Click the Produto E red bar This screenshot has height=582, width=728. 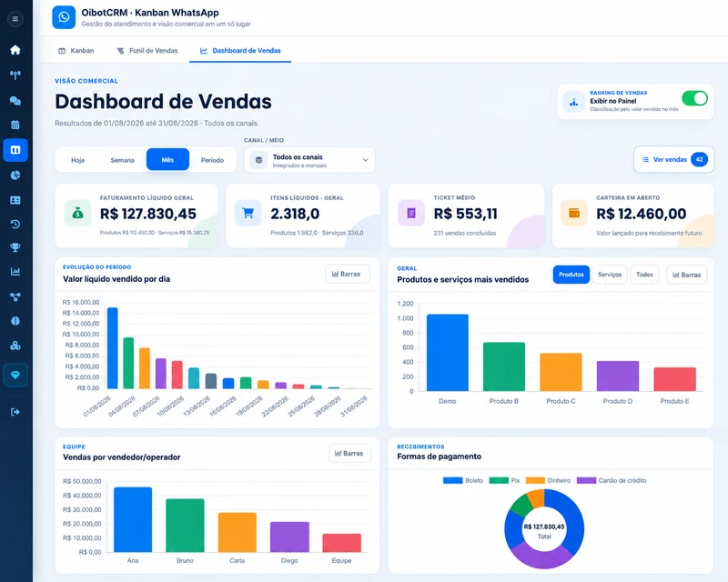click(x=674, y=379)
